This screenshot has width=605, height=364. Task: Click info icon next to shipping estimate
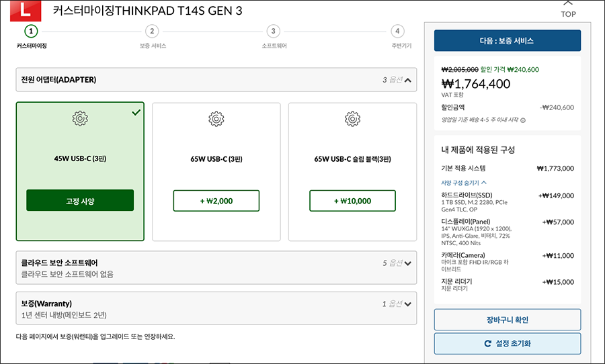523,120
